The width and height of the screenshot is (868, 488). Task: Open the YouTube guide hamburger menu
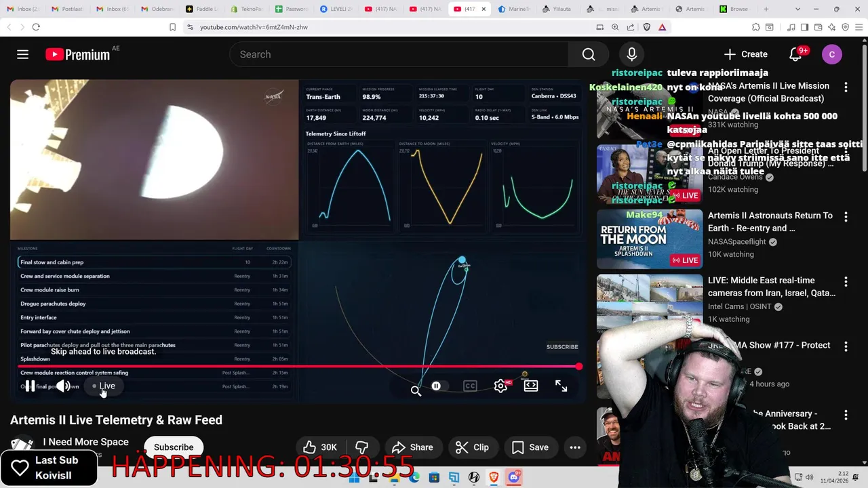[22, 54]
